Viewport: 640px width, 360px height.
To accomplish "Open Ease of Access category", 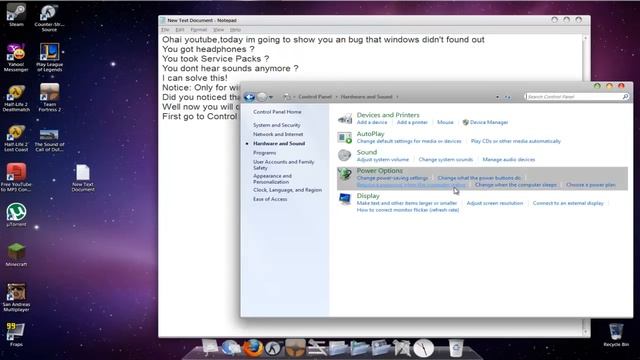I will point(270,199).
